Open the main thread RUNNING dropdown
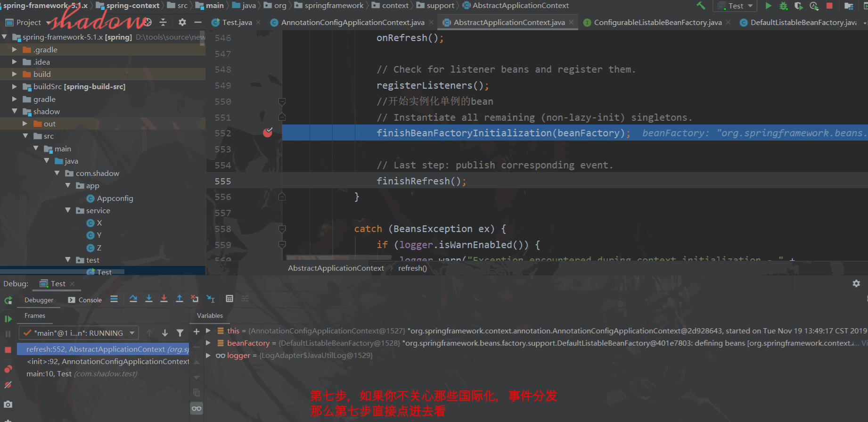 [x=79, y=333]
